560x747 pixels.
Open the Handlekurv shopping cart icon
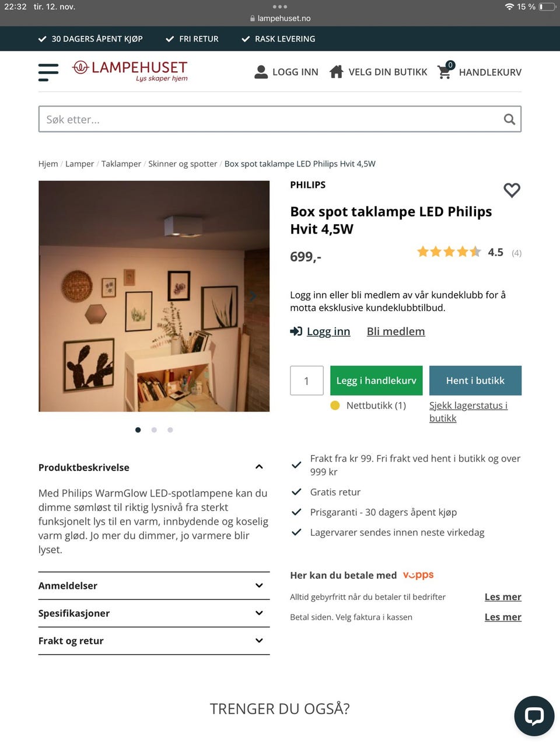click(444, 72)
